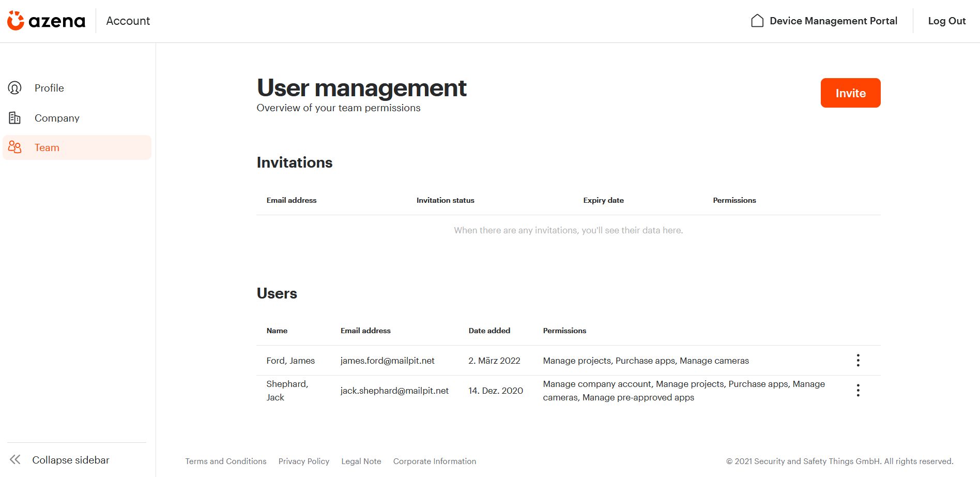Click the orange Invite button
The height and width of the screenshot is (477, 980).
click(x=850, y=93)
